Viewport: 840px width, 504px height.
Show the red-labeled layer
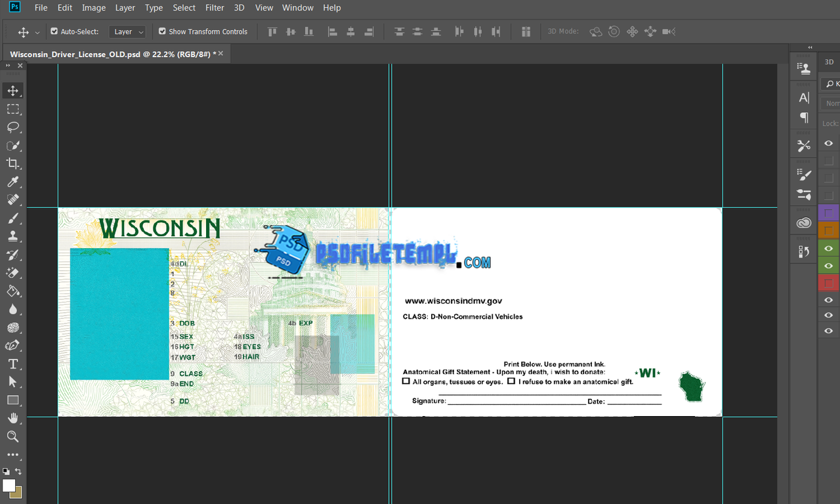(829, 283)
